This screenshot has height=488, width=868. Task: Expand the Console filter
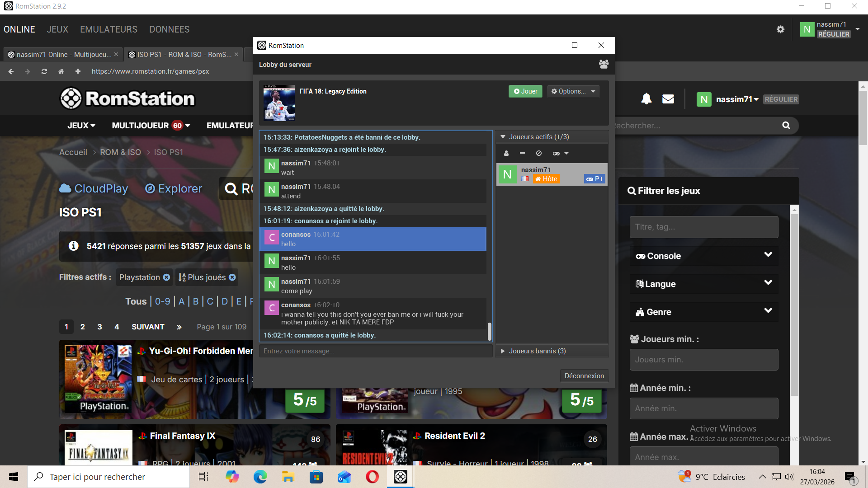click(x=704, y=256)
